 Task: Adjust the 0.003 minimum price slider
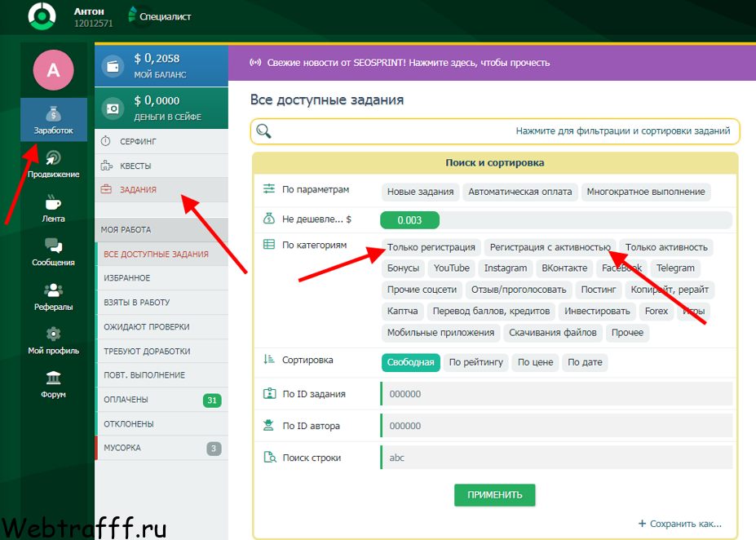410,220
